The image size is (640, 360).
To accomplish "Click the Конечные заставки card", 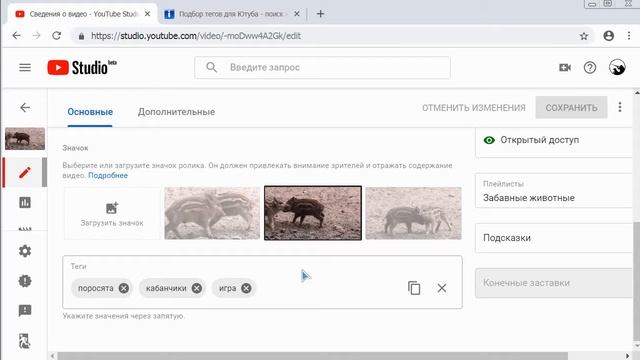I will point(553,283).
